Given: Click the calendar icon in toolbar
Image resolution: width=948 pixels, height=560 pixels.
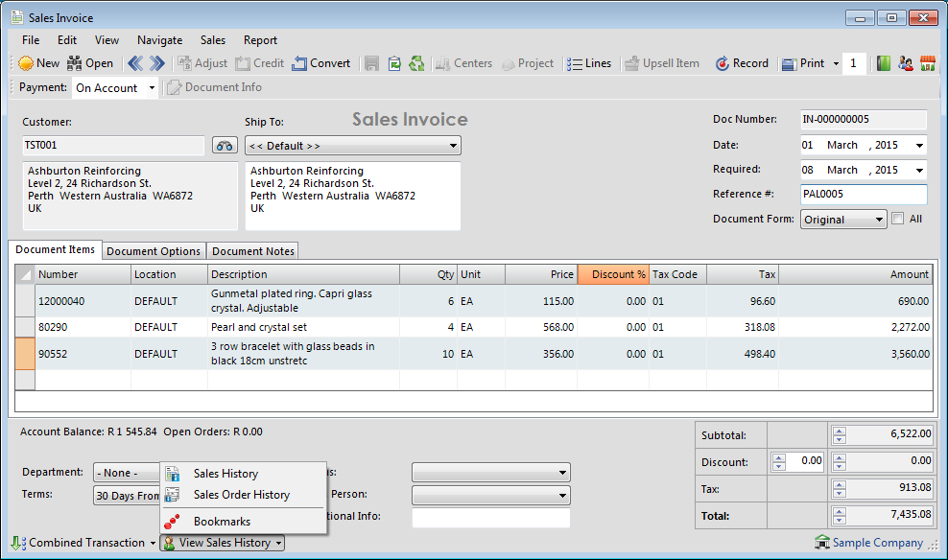Looking at the screenshot, I should [x=927, y=63].
